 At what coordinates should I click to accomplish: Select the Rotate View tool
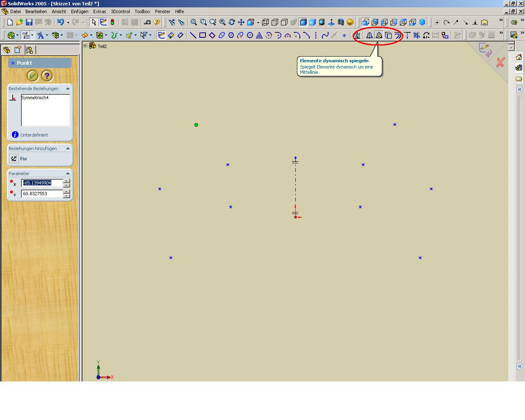tap(232, 22)
